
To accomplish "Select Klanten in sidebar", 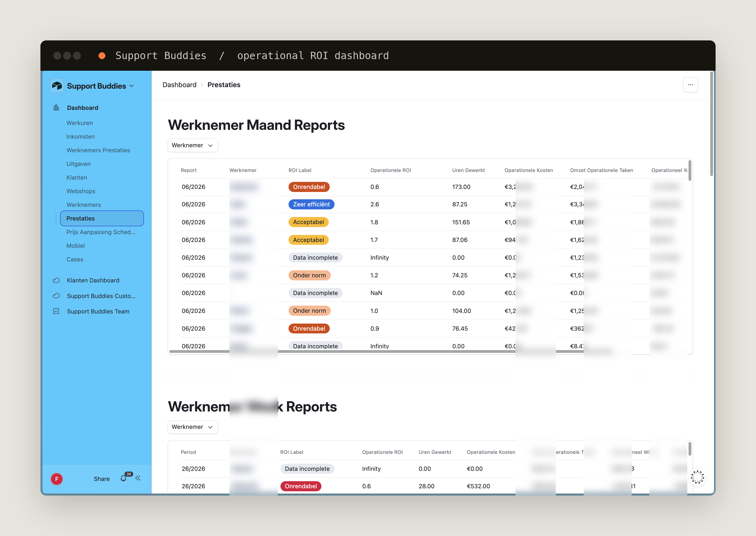I will tap(77, 177).
